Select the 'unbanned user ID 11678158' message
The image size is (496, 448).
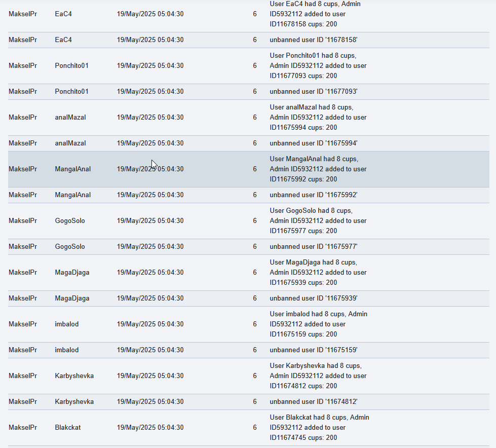pyautogui.click(x=314, y=40)
